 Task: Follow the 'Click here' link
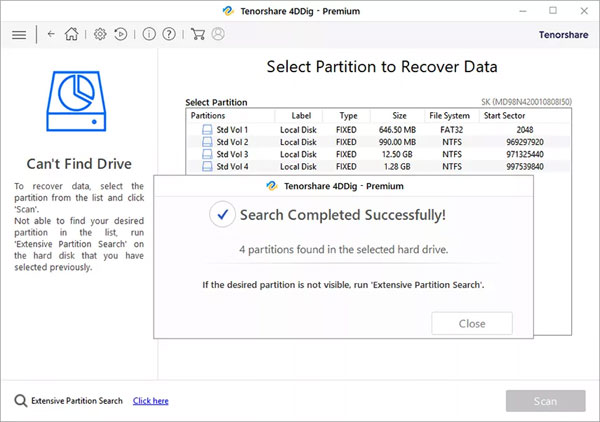pos(151,401)
